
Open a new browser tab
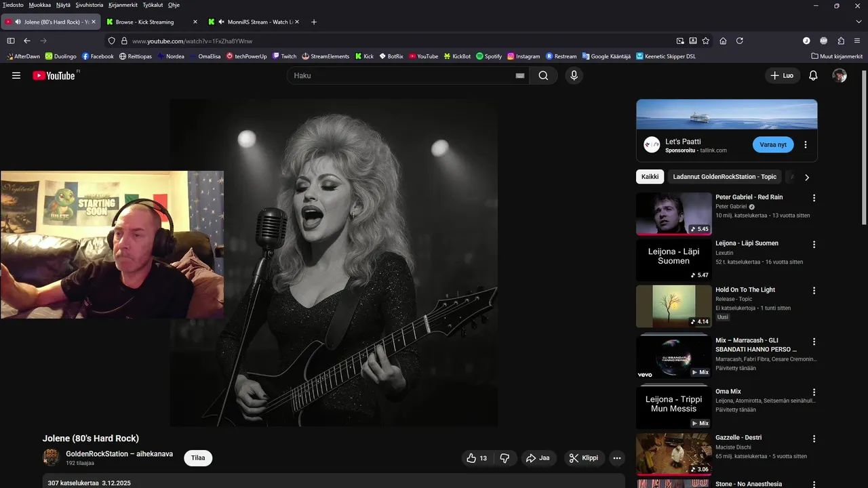coord(313,22)
